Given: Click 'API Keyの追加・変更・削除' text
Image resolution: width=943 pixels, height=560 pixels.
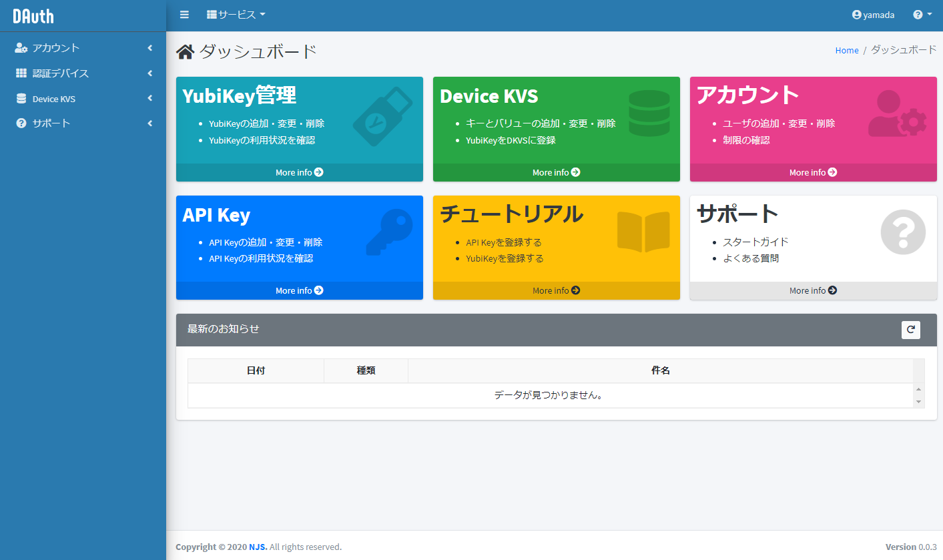Looking at the screenshot, I should [x=266, y=242].
